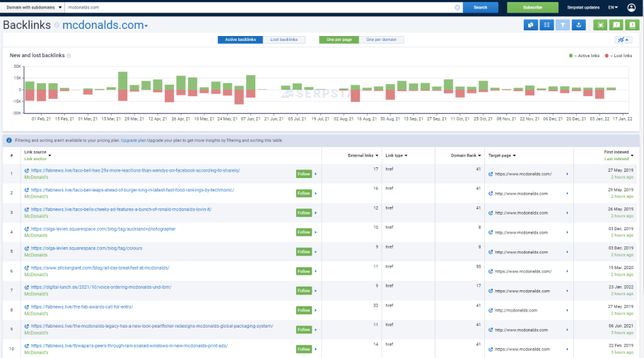Screen dimensions: 644x358
Task: Click the green Subscribe button
Action: (x=532, y=7)
